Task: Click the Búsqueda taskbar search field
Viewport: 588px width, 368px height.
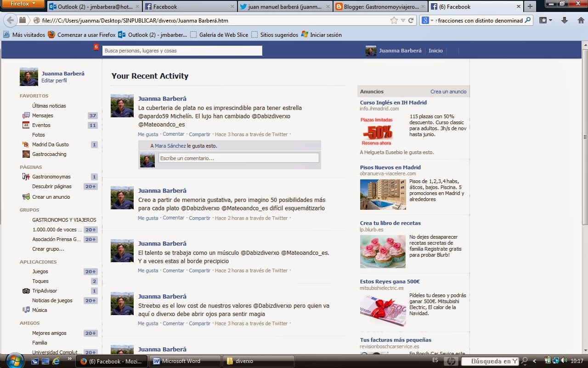Action: [490, 362]
